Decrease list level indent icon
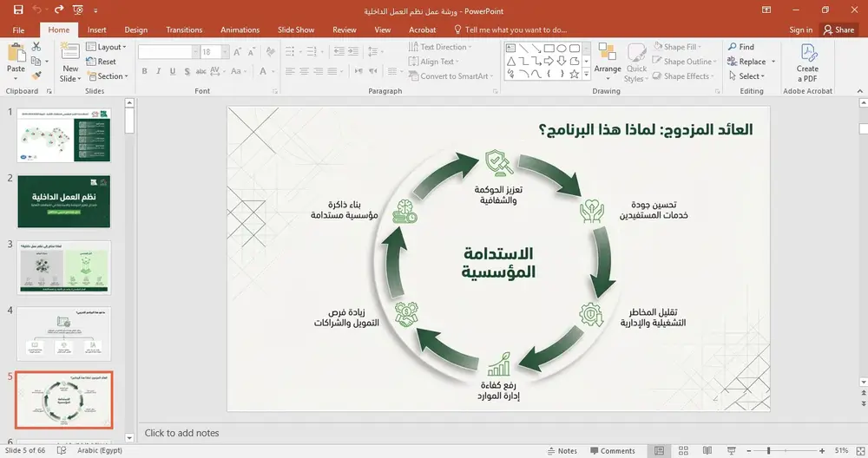Screen dimensions: 868x458 [339, 51]
